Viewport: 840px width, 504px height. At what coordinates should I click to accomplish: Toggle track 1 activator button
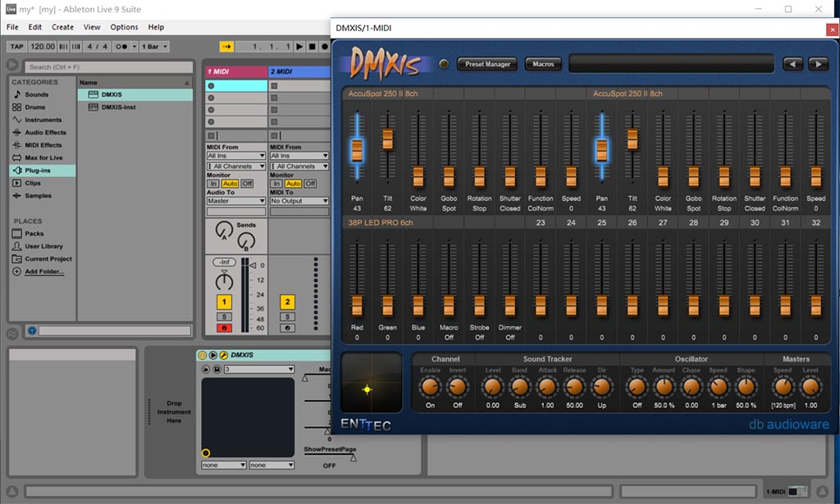tap(224, 302)
